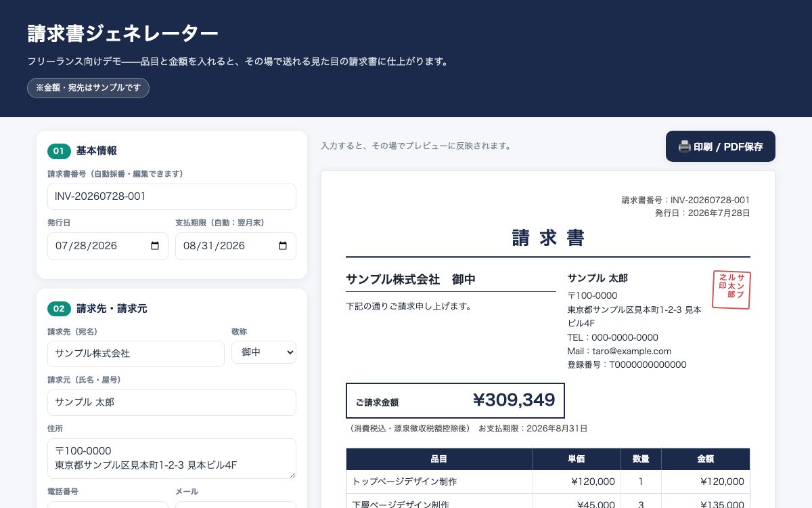Click the 発行日 date field 07/28/2026

(x=108, y=246)
